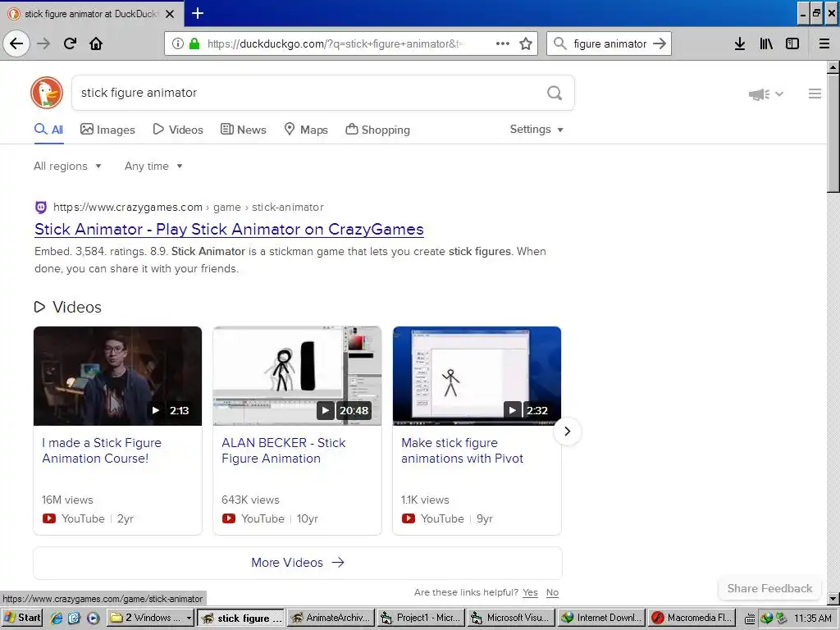This screenshot has height=630, width=840.
Task: Expand the Settings dropdown
Action: pos(536,129)
